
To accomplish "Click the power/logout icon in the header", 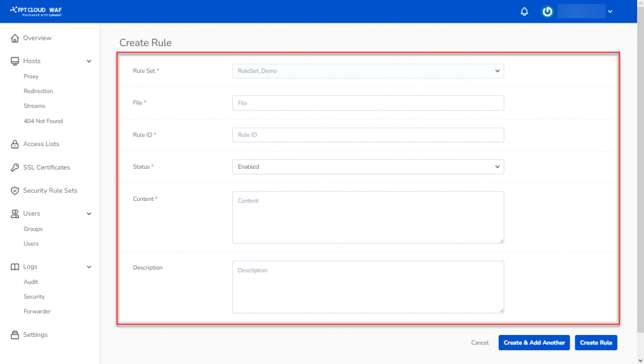I will coord(547,11).
